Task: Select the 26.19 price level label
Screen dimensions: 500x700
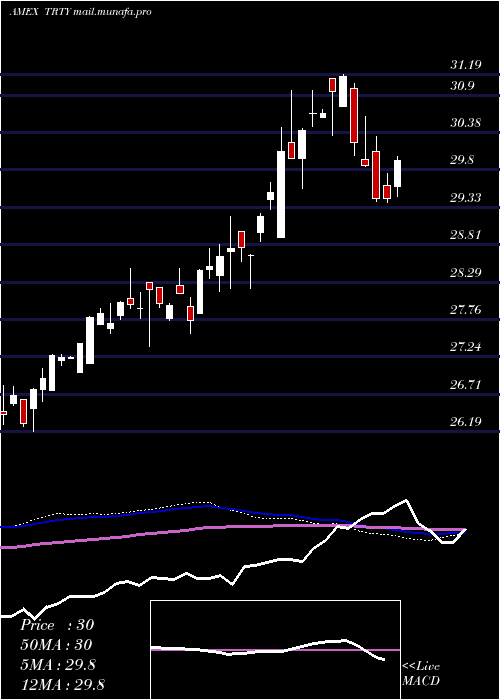Action: tap(466, 421)
